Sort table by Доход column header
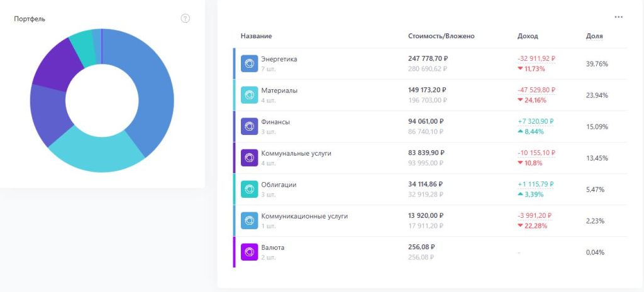Image resolution: width=644 pixels, height=292 pixels. [527, 36]
